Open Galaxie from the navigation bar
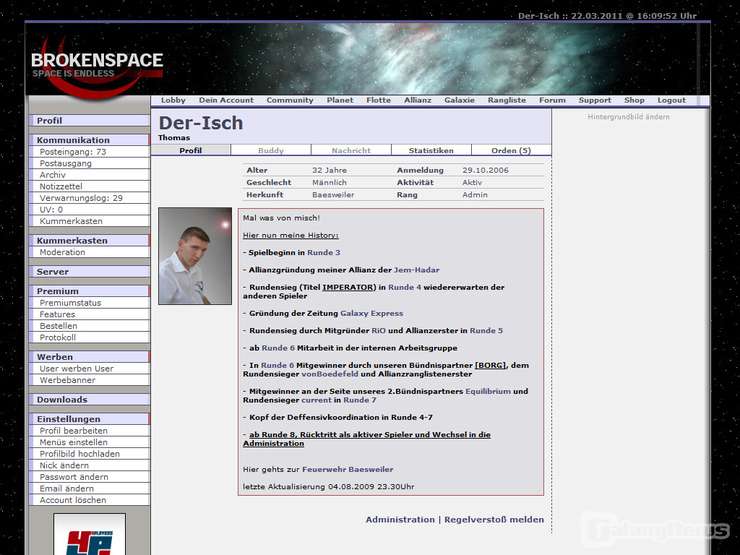The height and width of the screenshot is (555, 740). pos(459,100)
